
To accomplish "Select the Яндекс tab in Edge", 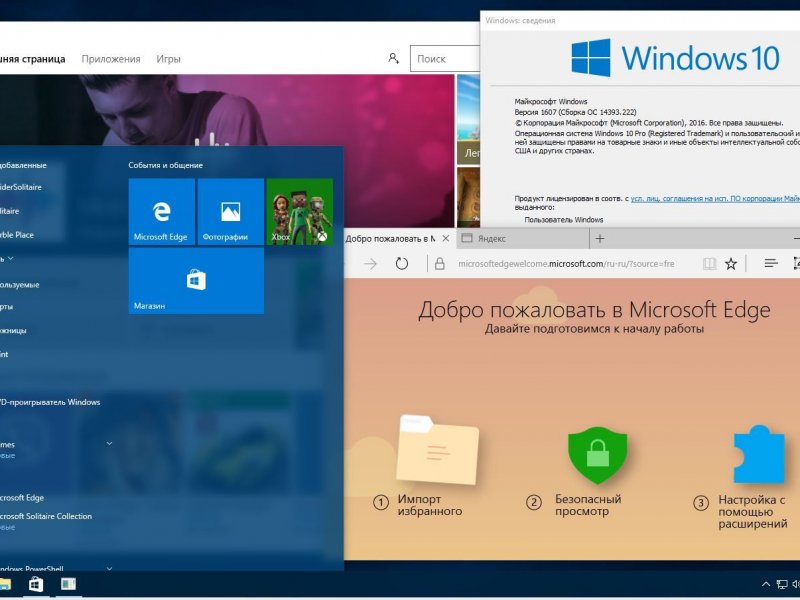I will (523, 238).
